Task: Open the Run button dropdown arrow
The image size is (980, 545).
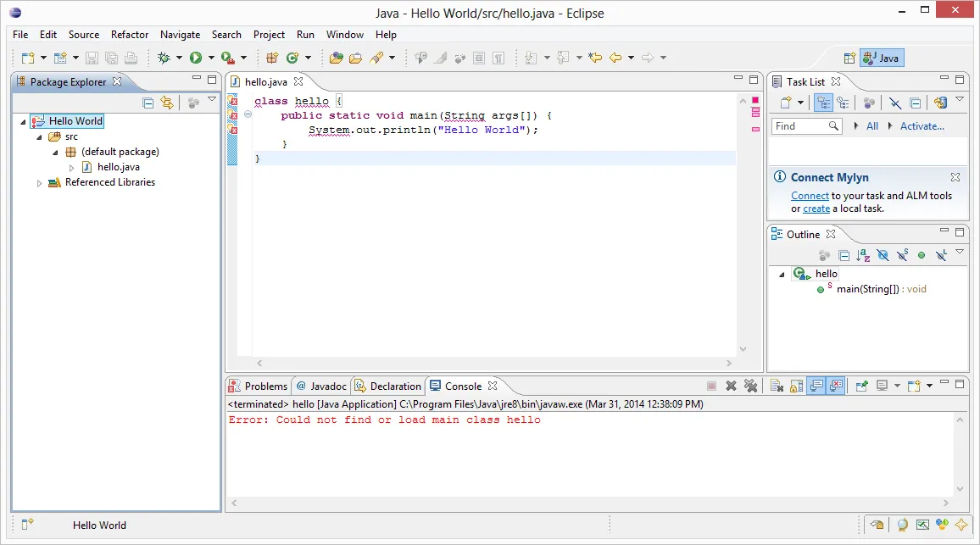Action: click(210, 58)
